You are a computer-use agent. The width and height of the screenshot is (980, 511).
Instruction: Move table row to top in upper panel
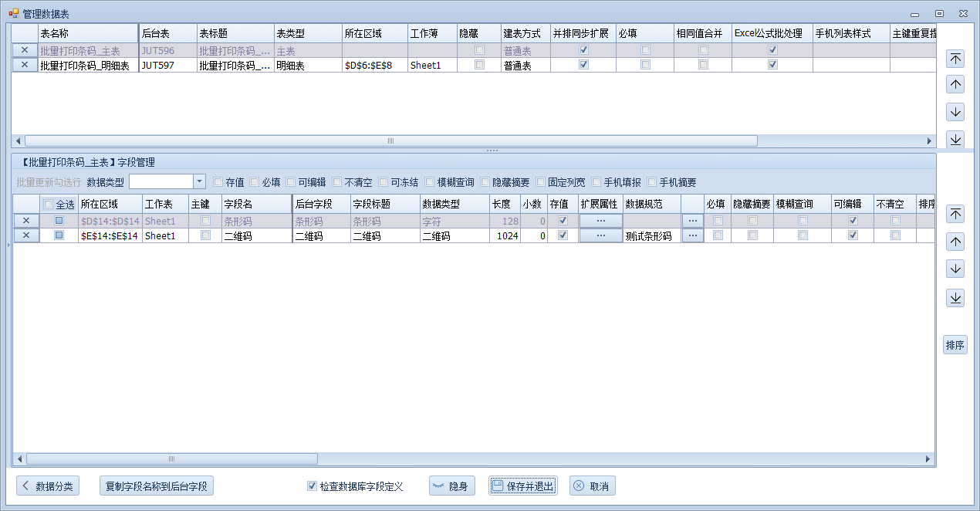[x=955, y=59]
